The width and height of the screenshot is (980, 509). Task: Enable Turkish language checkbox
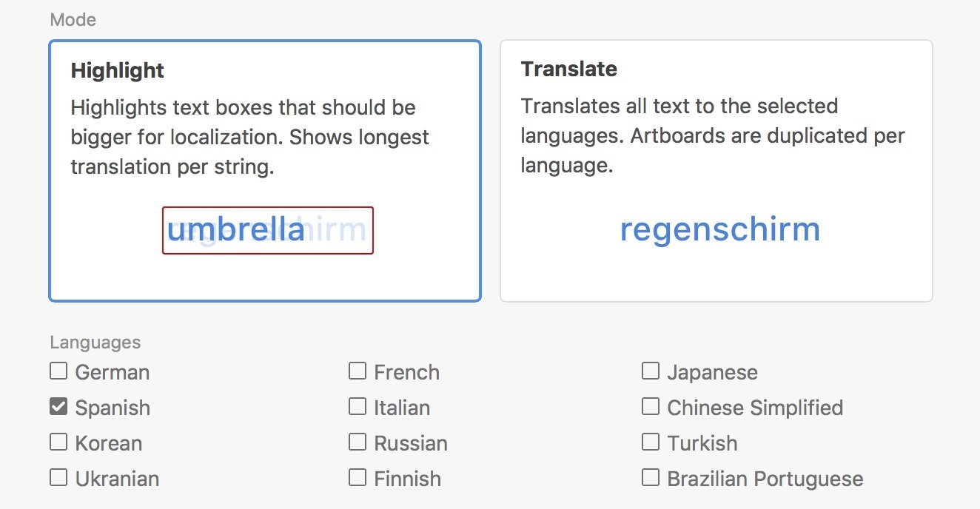point(651,442)
